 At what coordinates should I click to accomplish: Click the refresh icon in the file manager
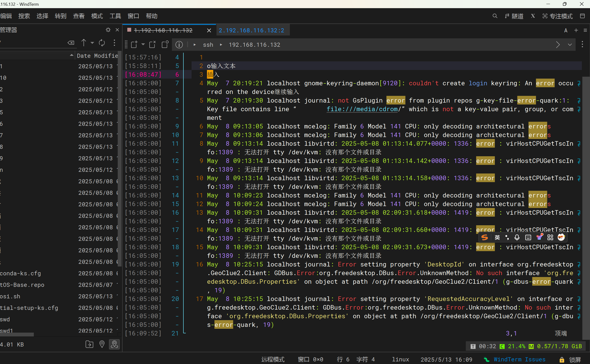pyautogui.click(x=102, y=43)
